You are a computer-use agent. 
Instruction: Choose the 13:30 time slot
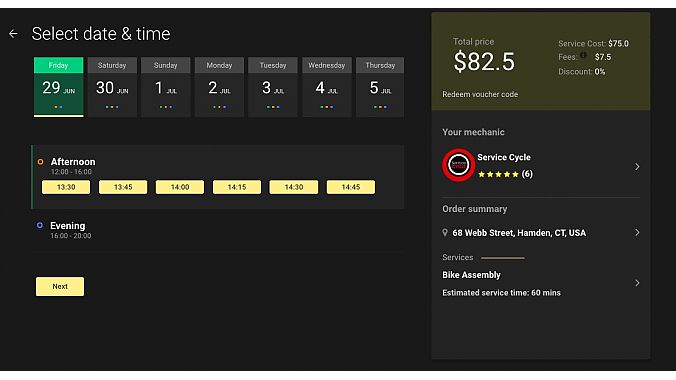pos(66,187)
